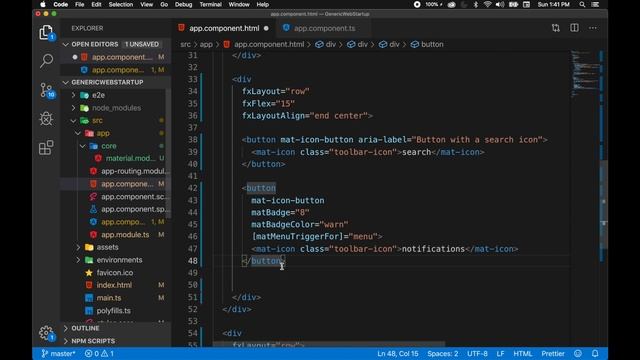Split the editor to the right
Screen dimensions: 640x360
(x=574, y=28)
